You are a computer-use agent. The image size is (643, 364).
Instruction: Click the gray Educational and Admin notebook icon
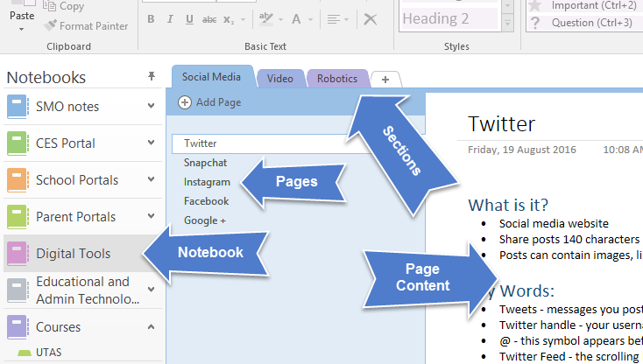coord(18,290)
